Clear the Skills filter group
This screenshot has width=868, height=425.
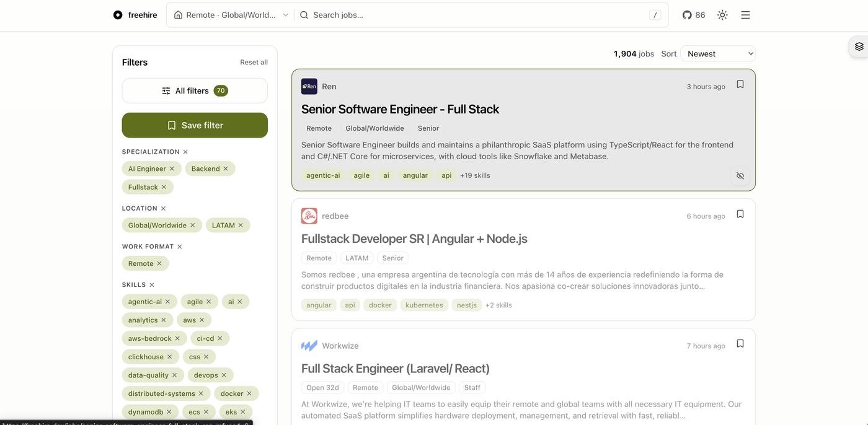(152, 285)
